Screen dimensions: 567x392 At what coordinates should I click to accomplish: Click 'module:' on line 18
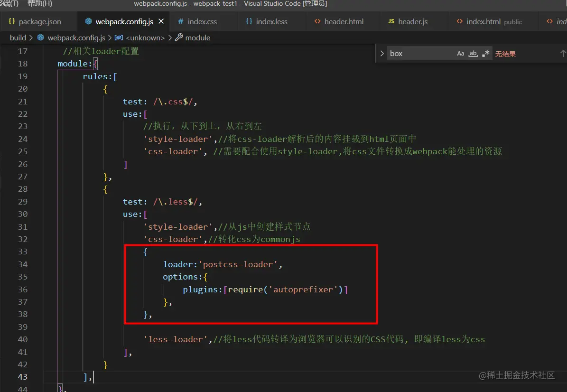coord(75,64)
